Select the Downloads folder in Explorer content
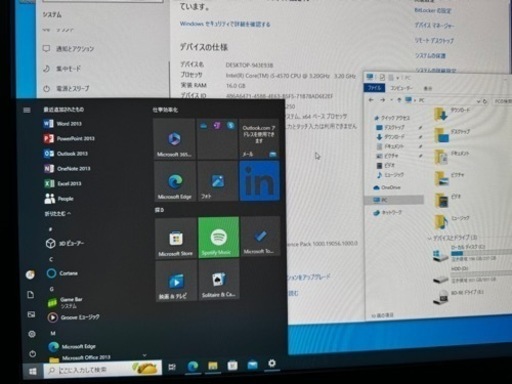 click(x=453, y=114)
